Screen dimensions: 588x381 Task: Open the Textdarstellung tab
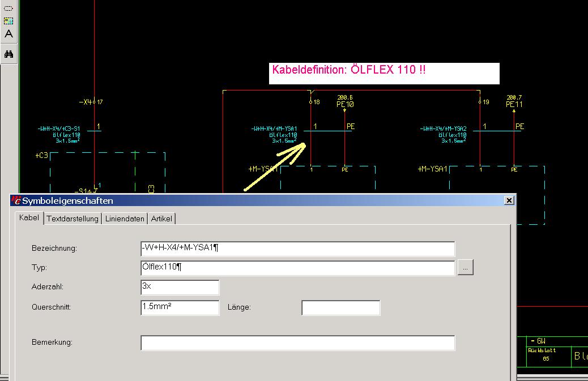(73, 219)
